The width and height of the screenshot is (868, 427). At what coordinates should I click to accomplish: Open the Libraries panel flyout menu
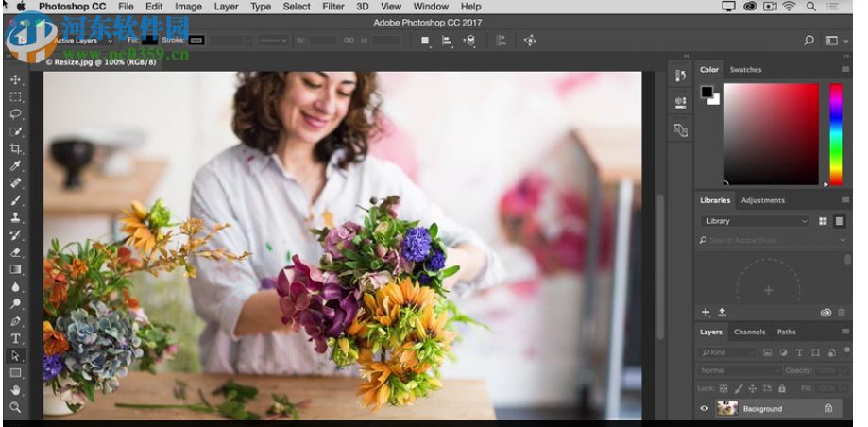(x=845, y=200)
